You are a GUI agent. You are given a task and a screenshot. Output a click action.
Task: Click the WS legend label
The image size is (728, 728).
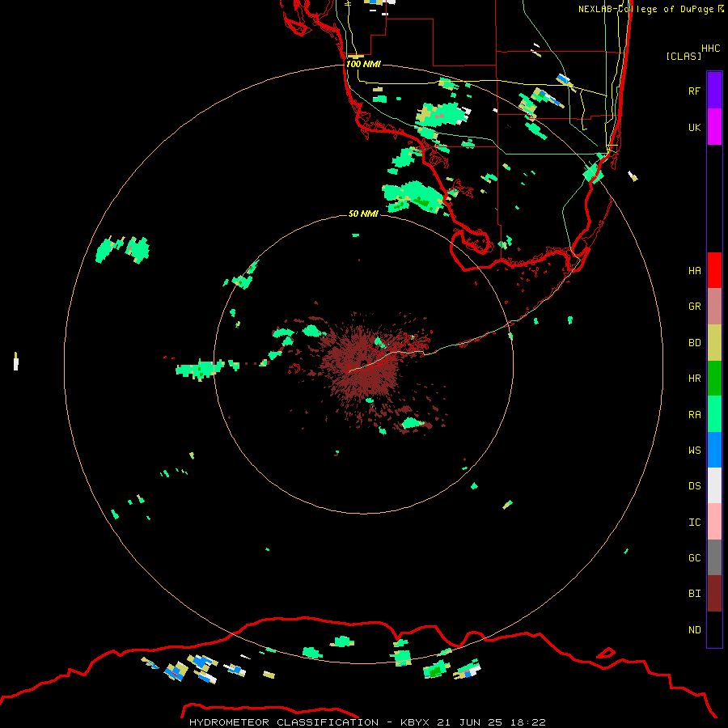694,450
